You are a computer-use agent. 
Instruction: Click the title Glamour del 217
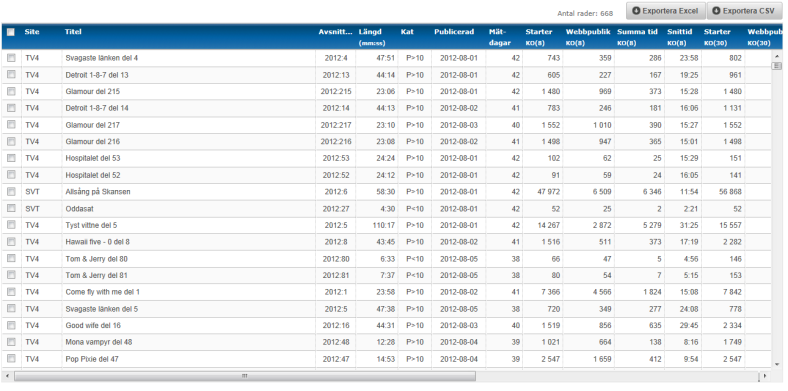(x=92, y=125)
